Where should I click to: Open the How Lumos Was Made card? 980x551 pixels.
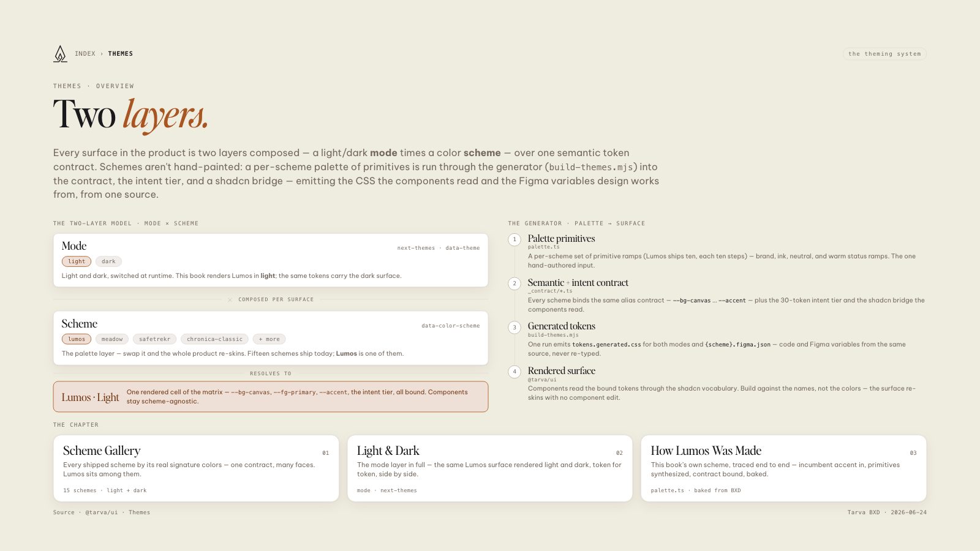click(x=783, y=468)
